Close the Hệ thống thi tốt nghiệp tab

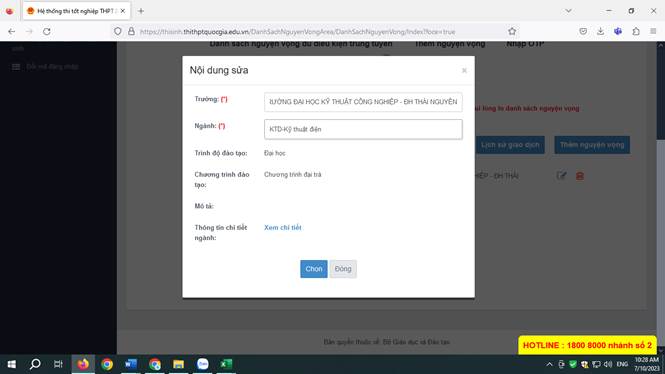click(123, 11)
